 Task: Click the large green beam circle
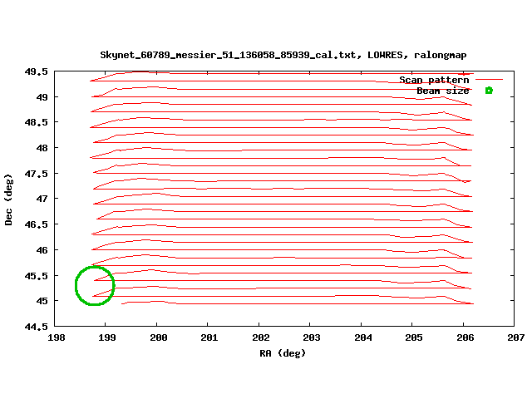[95, 286]
